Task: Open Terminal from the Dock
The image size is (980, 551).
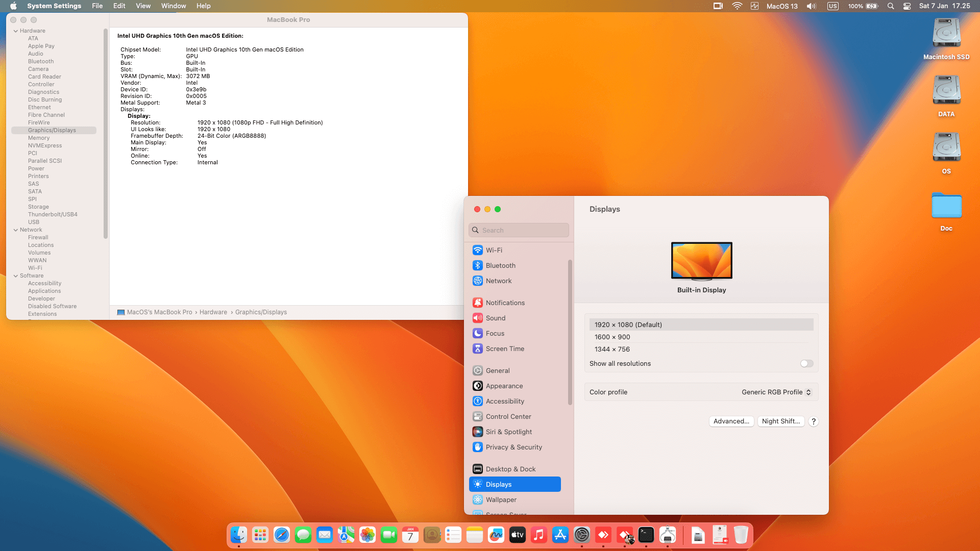Action: (646, 535)
